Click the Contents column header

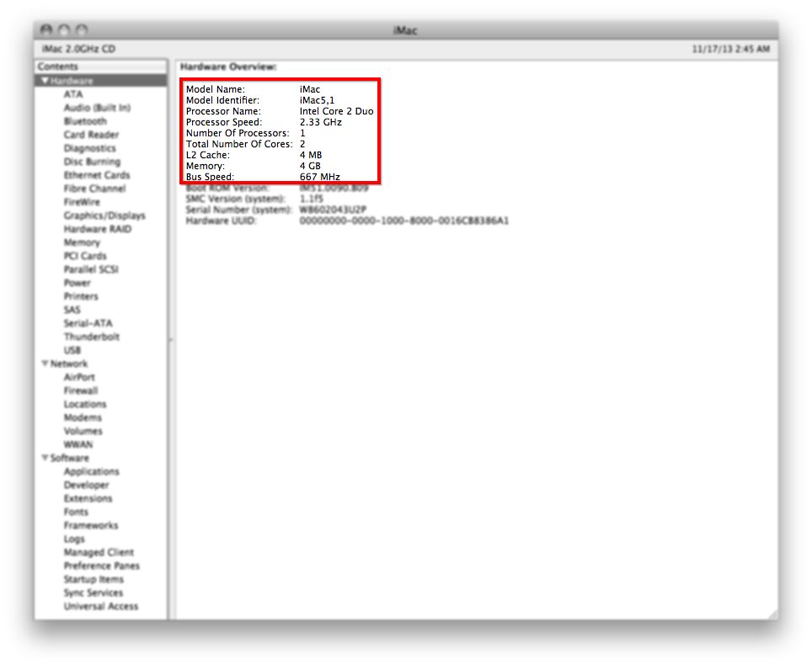(101, 67)
